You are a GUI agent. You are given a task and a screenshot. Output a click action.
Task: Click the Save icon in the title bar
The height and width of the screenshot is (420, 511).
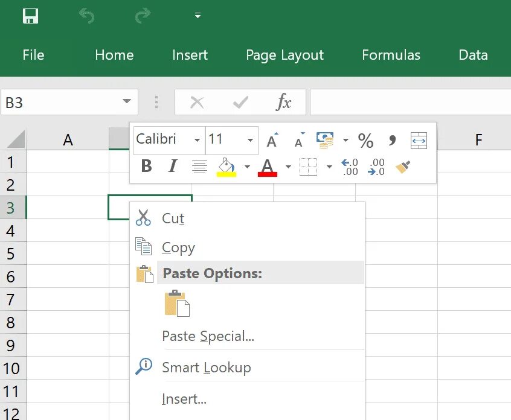[30, 16]
